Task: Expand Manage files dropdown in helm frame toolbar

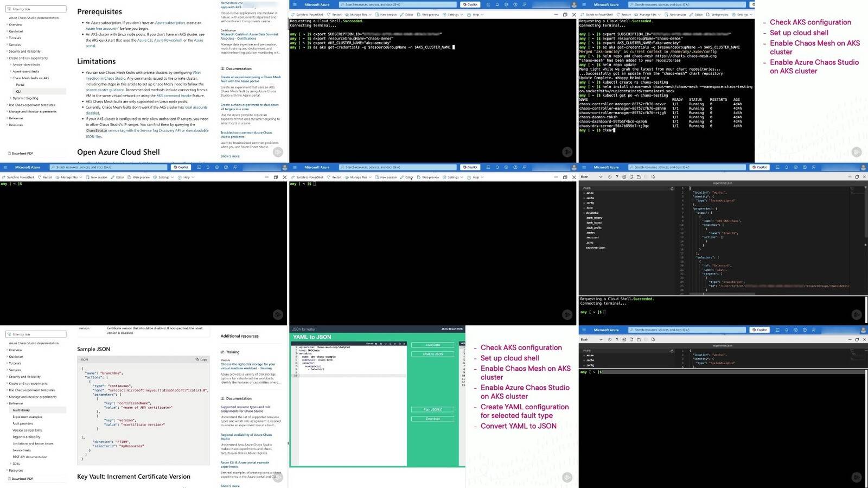Action: [647, 15]
